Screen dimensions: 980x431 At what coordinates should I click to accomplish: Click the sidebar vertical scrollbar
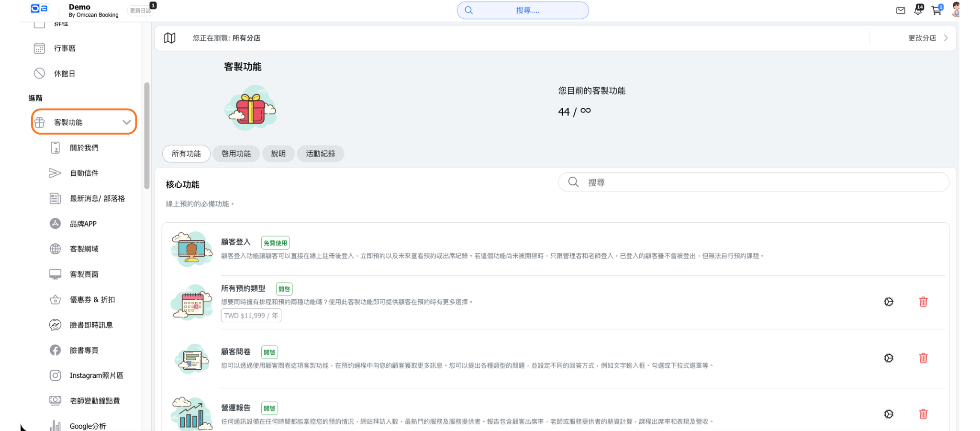[146, 136]
